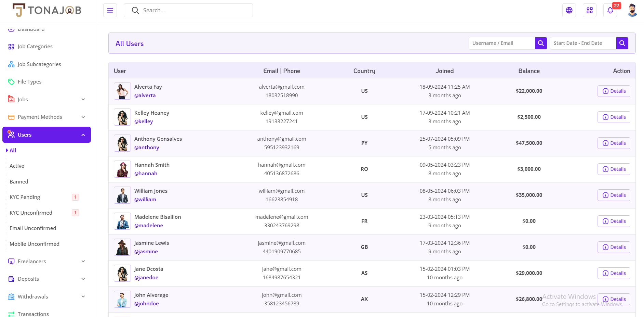
Task: Click the hamburger menu icon
Action: click(110, 10)
